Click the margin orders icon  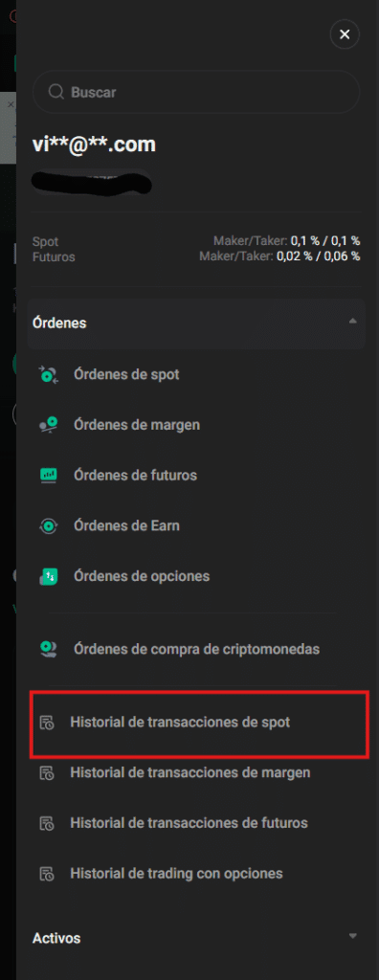point(48,425)
